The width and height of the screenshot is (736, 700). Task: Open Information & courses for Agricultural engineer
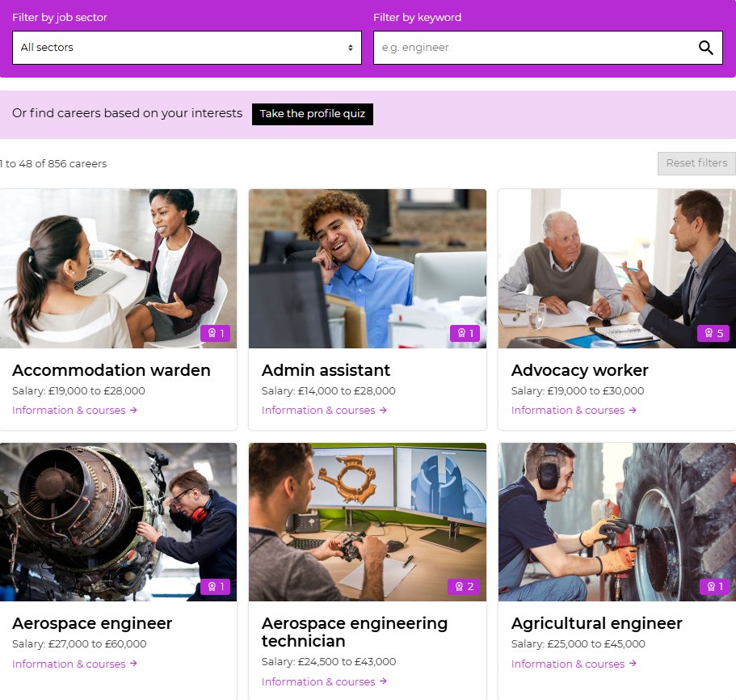click(567, 664)
